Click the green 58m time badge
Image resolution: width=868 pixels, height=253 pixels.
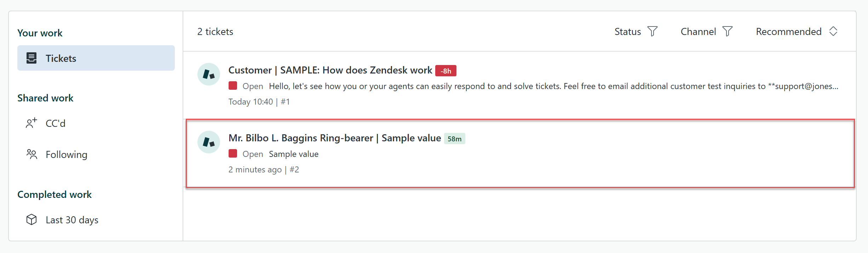[x=454, y=139]
